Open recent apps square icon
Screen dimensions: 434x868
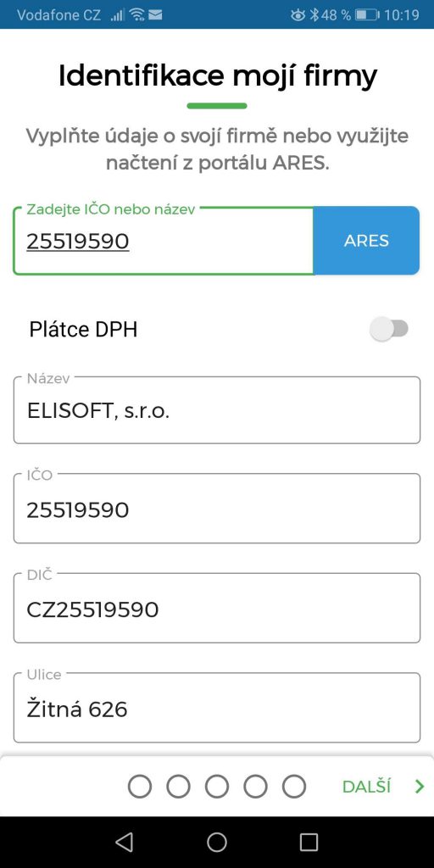pyautogui.click(x=309, y=842)
